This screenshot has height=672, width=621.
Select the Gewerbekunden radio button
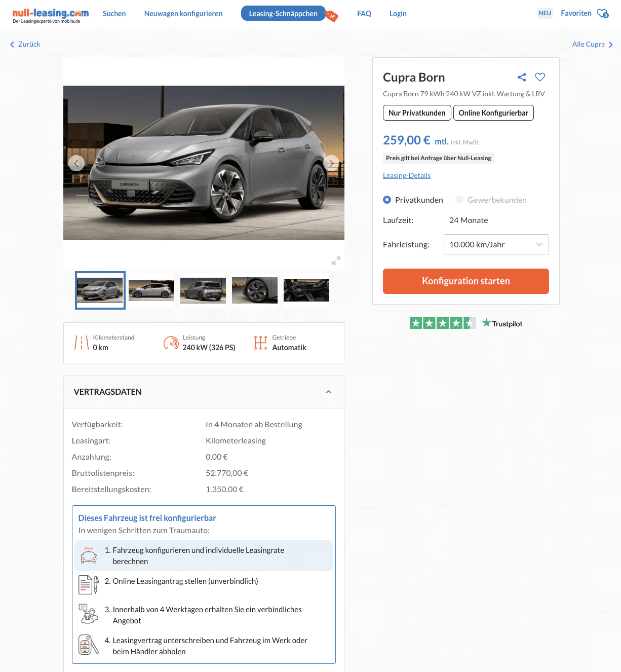click(459, 200)
